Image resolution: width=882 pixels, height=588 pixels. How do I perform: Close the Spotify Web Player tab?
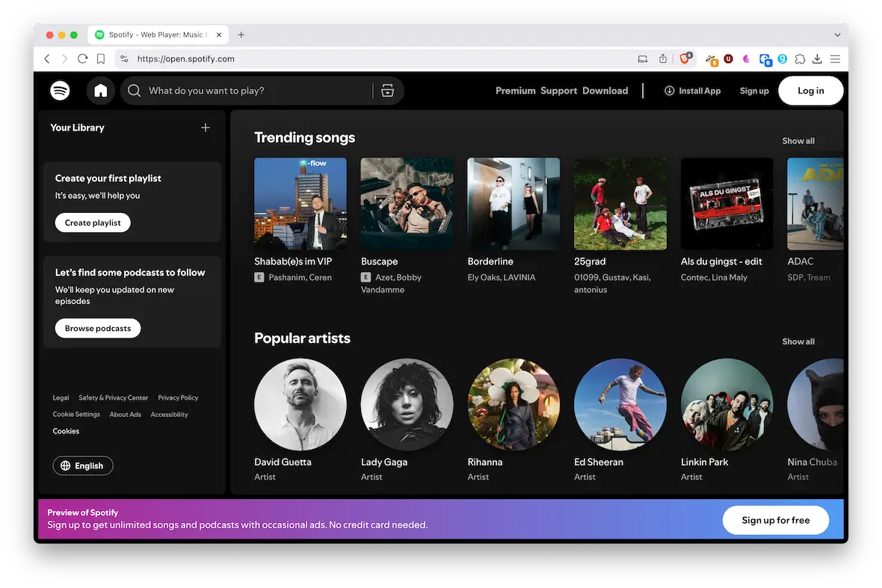[x=219, y=35]
